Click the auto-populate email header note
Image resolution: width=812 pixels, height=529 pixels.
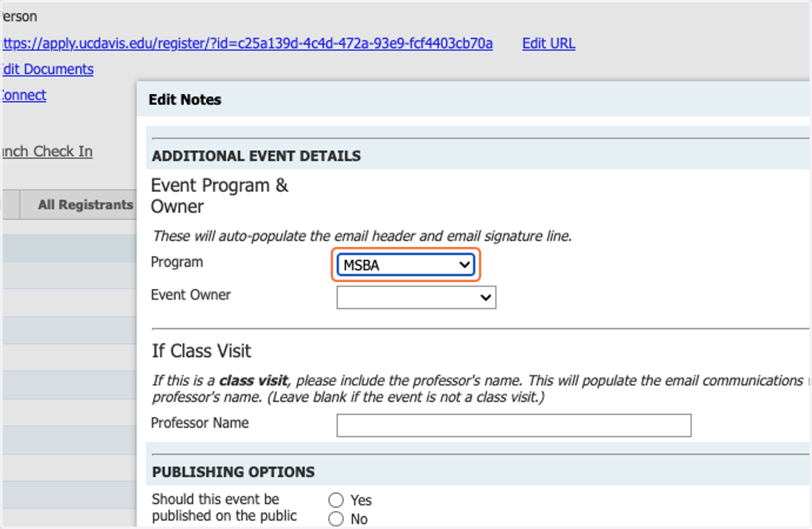click(x=362, y=236)
